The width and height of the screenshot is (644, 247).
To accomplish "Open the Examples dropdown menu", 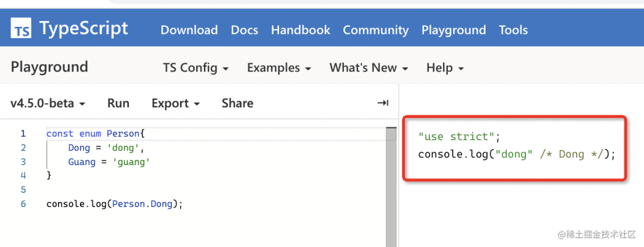I will click(x=279, y=68).
